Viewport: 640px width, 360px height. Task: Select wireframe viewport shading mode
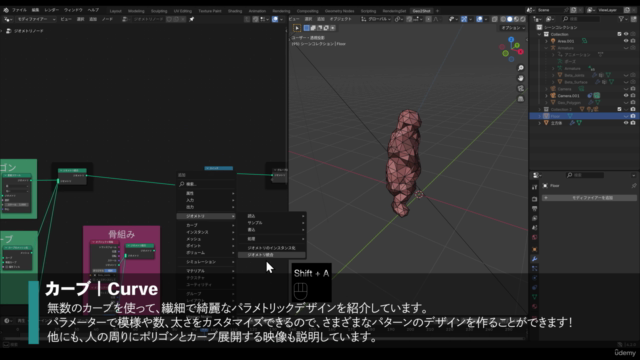503,19
